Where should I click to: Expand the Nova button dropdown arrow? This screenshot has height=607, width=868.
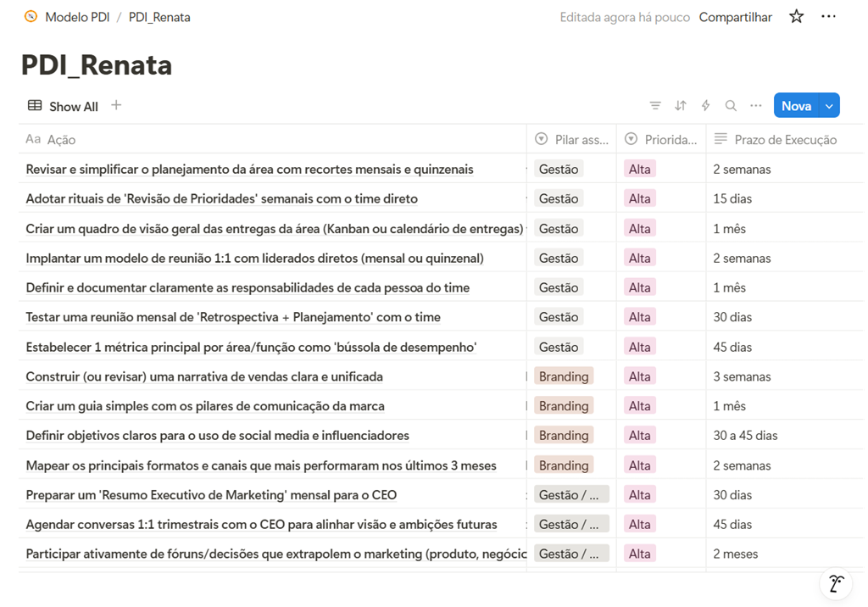coord(829,106)
